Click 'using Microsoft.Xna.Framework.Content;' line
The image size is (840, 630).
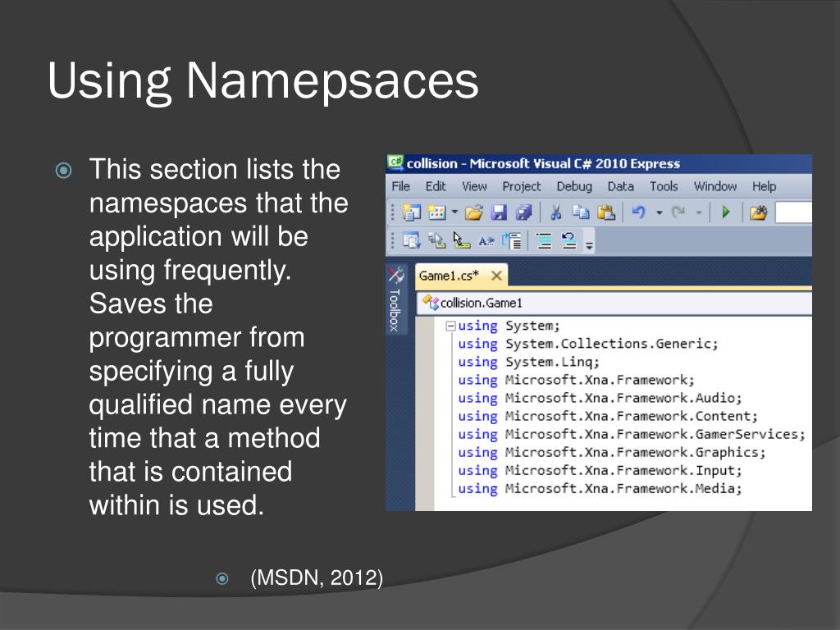pos(608,416)
